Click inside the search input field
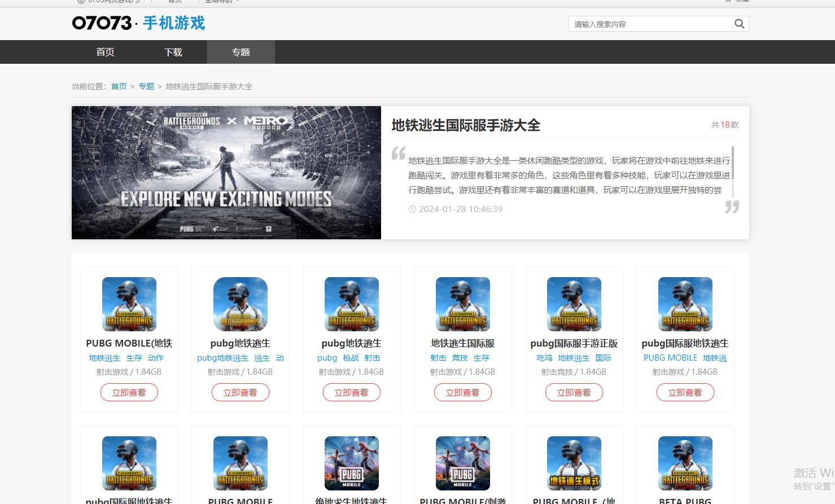Viewport: 835px width, 504px height. 649,24
